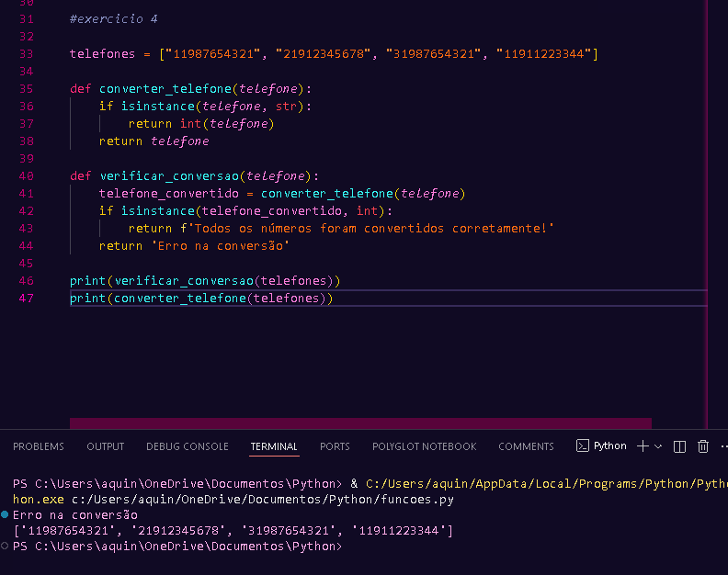The height and width of the screenshot is (575, 728).
Task: Create a new terminal with the plus icon
Action: click(643, 446)
